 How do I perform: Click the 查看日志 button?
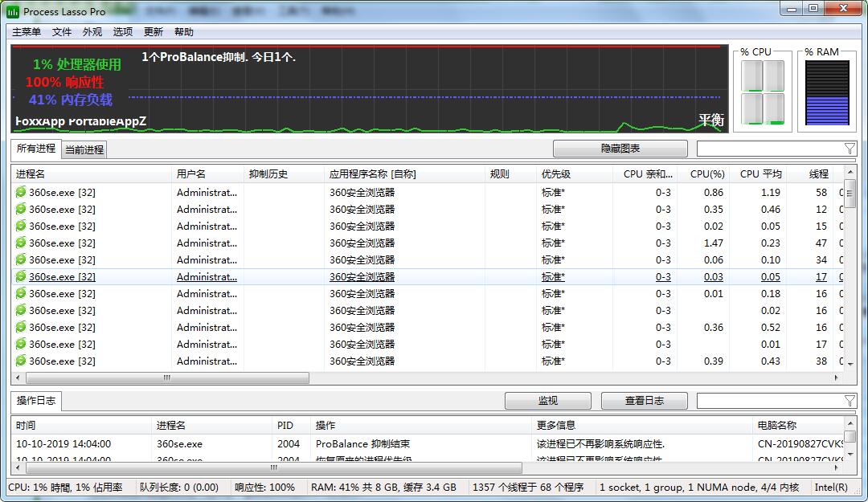645,401
